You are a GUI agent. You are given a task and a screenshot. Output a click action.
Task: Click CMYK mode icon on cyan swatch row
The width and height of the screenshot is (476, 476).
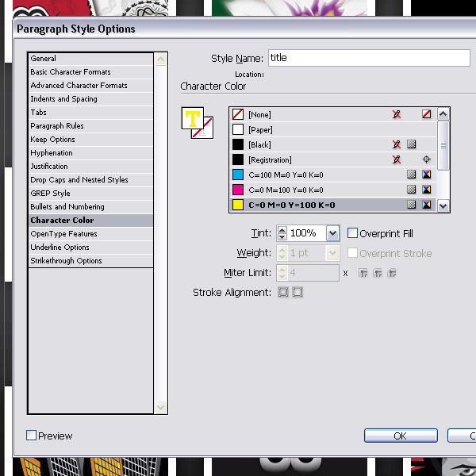coord(427,175)
